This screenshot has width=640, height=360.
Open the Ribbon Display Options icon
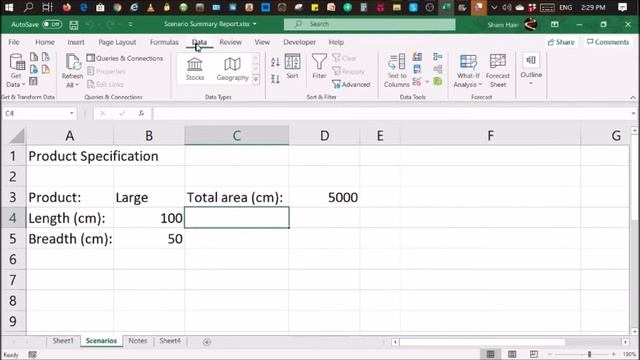click(x=555, y=24)
